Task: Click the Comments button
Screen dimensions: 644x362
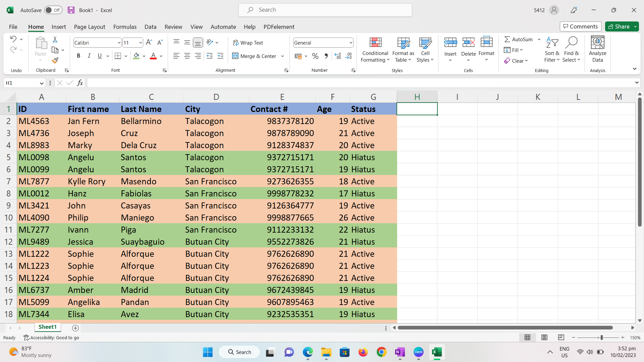Action: pos(581,26)
